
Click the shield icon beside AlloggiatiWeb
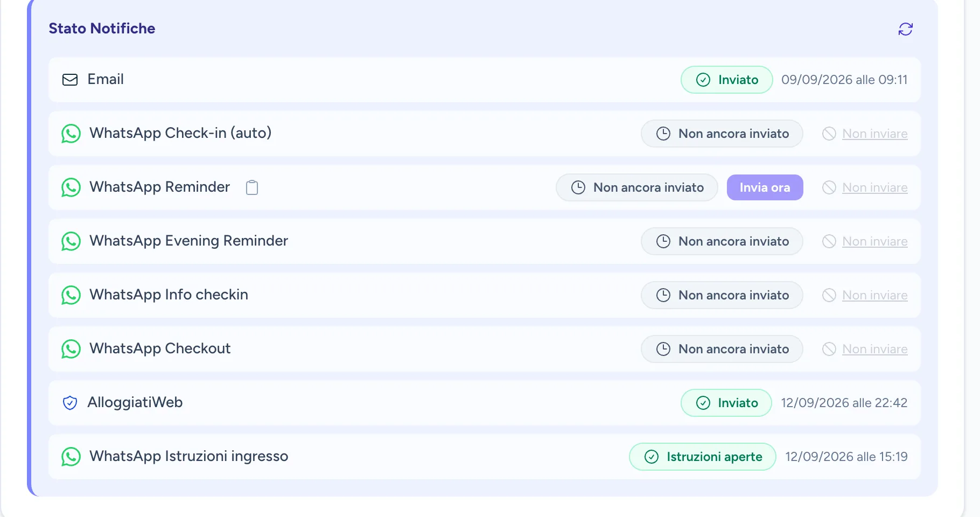pyautogui.click(x=70, y=403)
